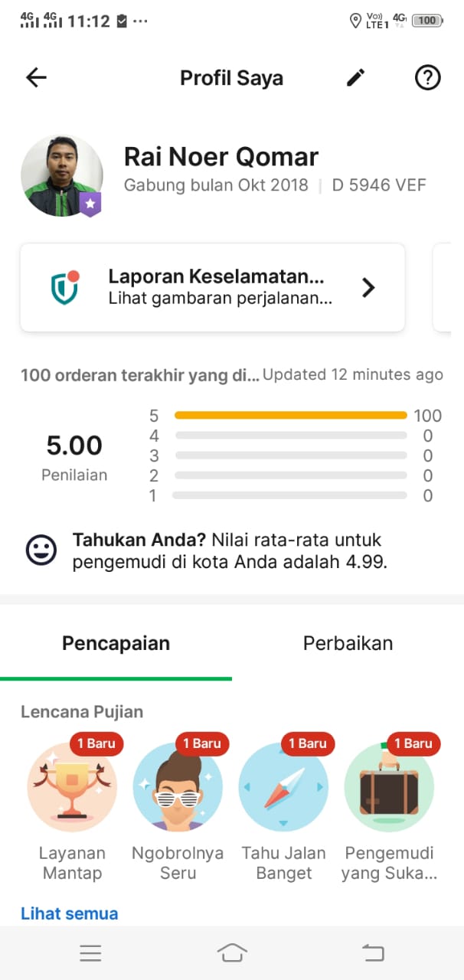Viewport: 464px width, 980px height.
Task: Expand Laporan Keselamatan chevron arrow
Action: (x=368, y=287)
